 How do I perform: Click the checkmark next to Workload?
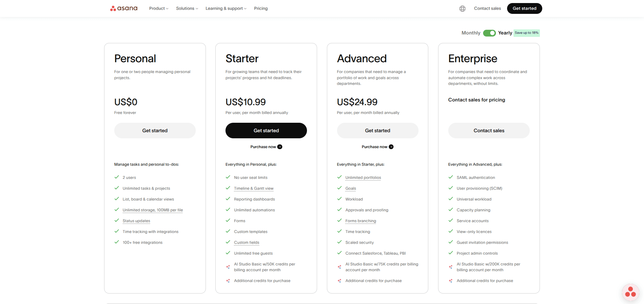[339, 199]
